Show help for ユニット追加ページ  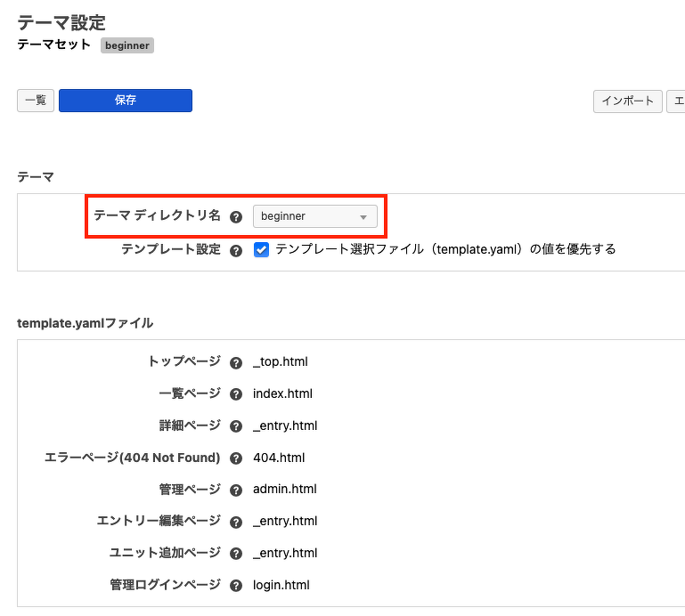(x=236, y=554)
